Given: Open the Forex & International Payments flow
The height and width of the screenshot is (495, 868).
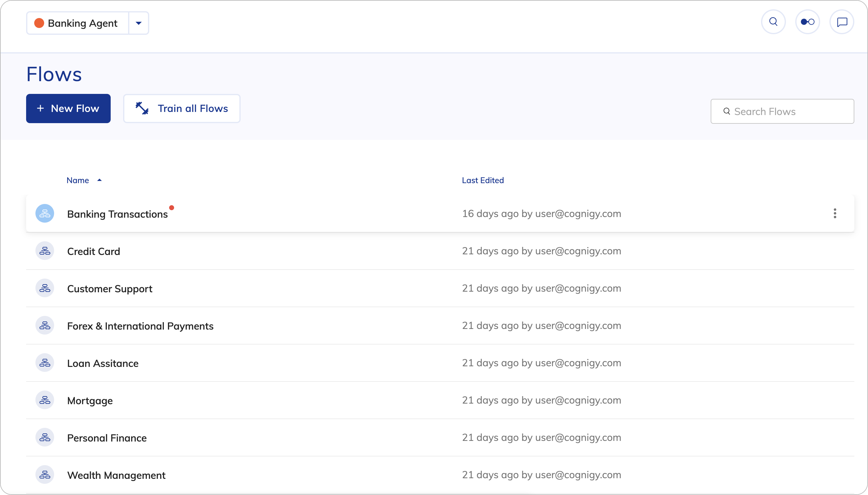Looking at the screenshot, I should pos(140,326).
